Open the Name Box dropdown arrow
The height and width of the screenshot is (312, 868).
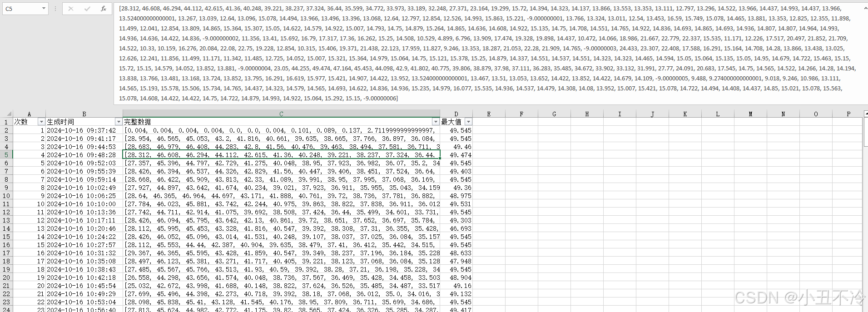pos(44,9)
